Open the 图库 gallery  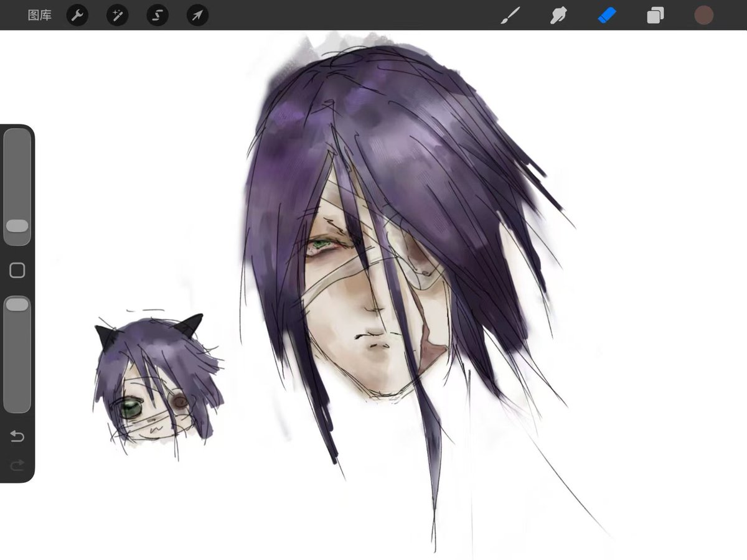[x=40, y=15]
